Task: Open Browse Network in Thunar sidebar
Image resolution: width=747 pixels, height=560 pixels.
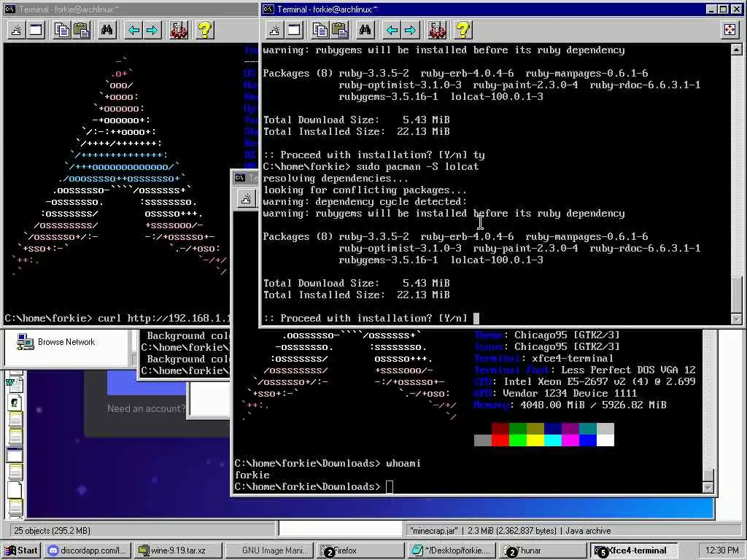Action: click(55, 342)
